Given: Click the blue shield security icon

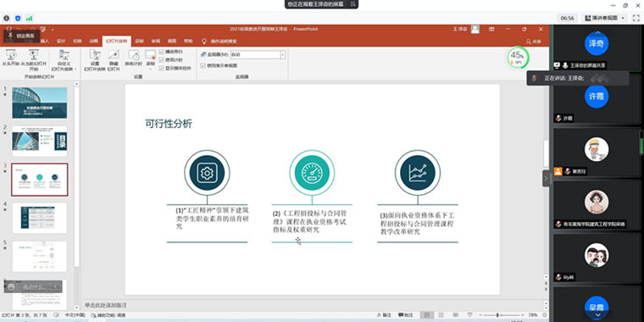Looking at the screenshot, I should coord(18,18).
